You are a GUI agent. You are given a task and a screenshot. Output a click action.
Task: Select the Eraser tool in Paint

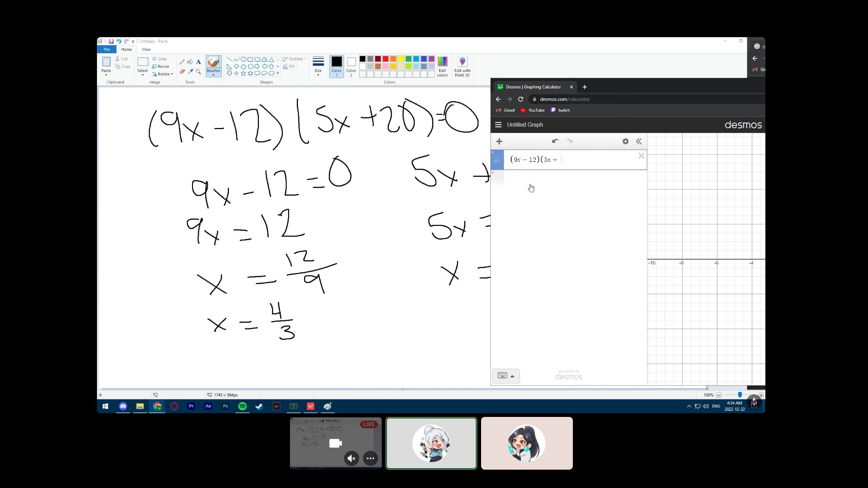click(x=182, y=72)
